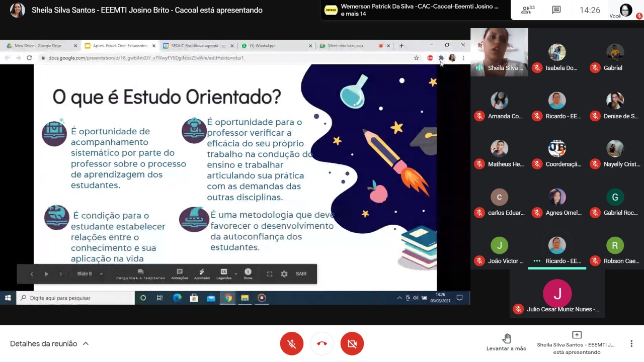Click the screen-share presenting indicator at bottom right

click(577, 343)
